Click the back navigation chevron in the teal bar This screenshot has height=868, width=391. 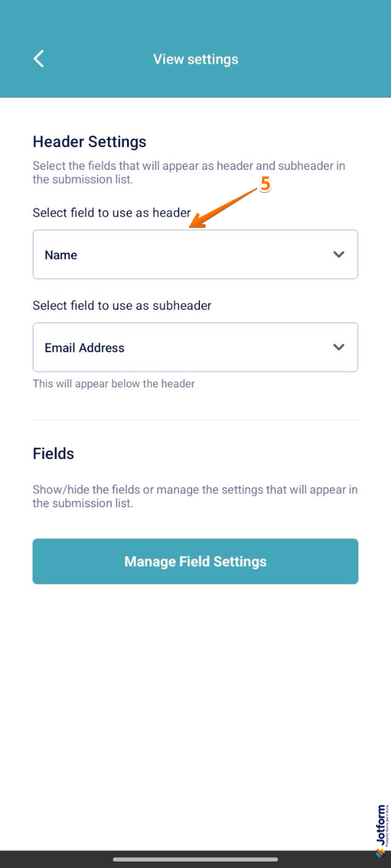click(38, 59)
